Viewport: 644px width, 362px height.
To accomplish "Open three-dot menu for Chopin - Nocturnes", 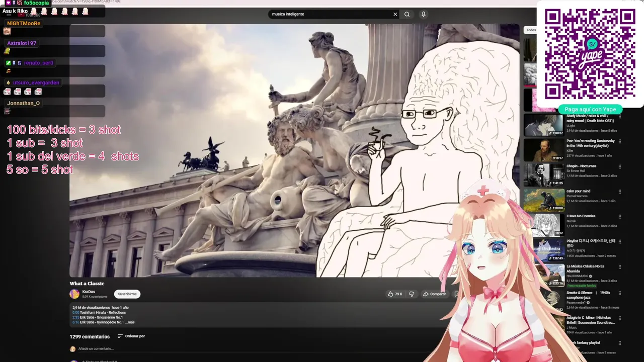I will (620, 166).
